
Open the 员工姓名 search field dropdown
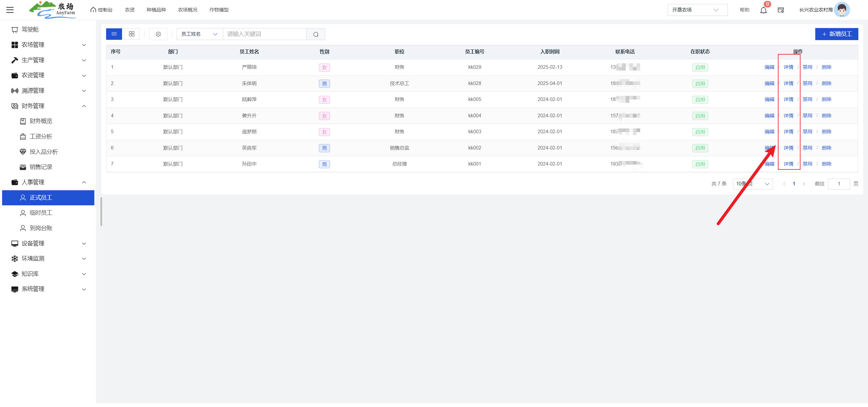coord(199,34)
